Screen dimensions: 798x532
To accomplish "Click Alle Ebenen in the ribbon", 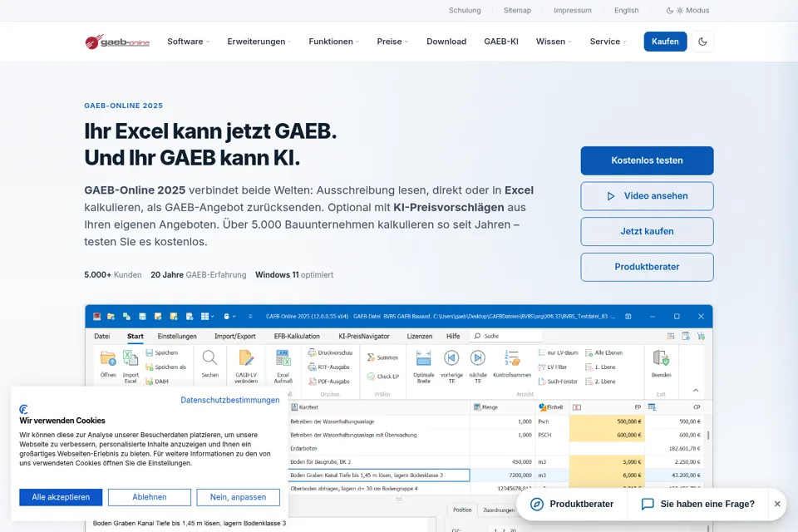I will click(604, 352).
